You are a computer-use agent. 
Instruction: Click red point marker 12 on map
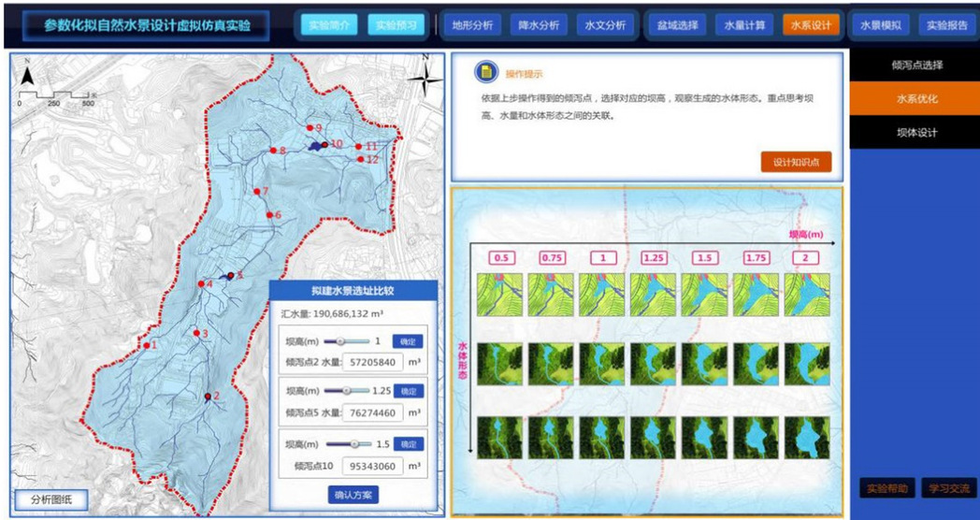(360, 160)
